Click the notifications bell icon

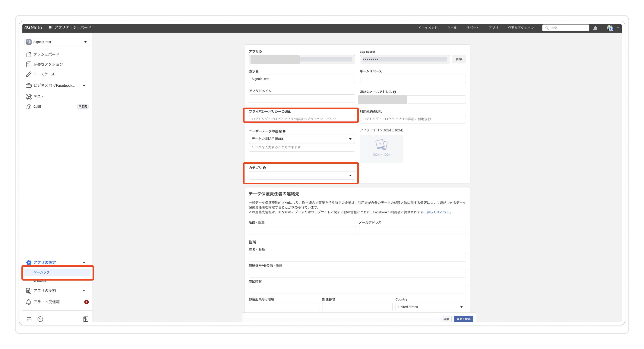(x=595, y=28)
